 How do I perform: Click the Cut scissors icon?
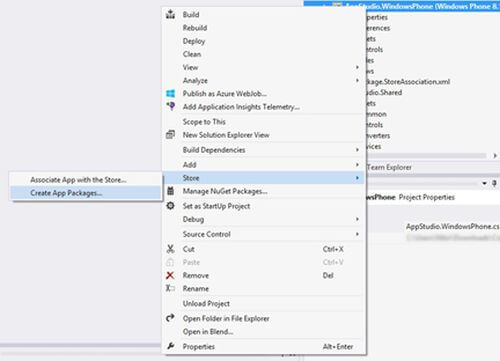pyautogui.click(x=170, y=249)
